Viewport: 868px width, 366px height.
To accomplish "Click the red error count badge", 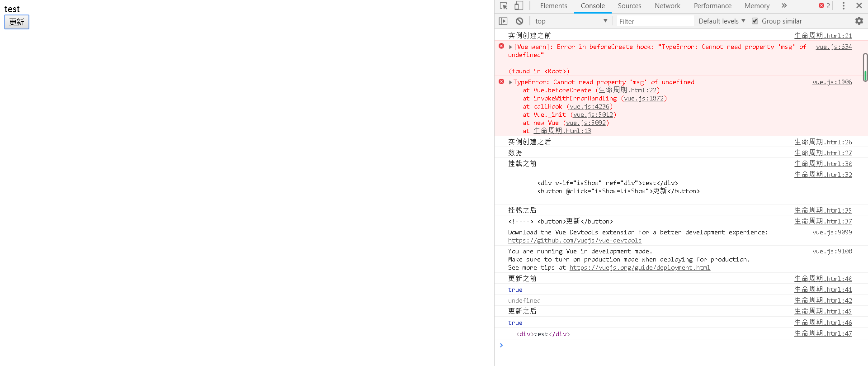I will click(x=824, y=6).
